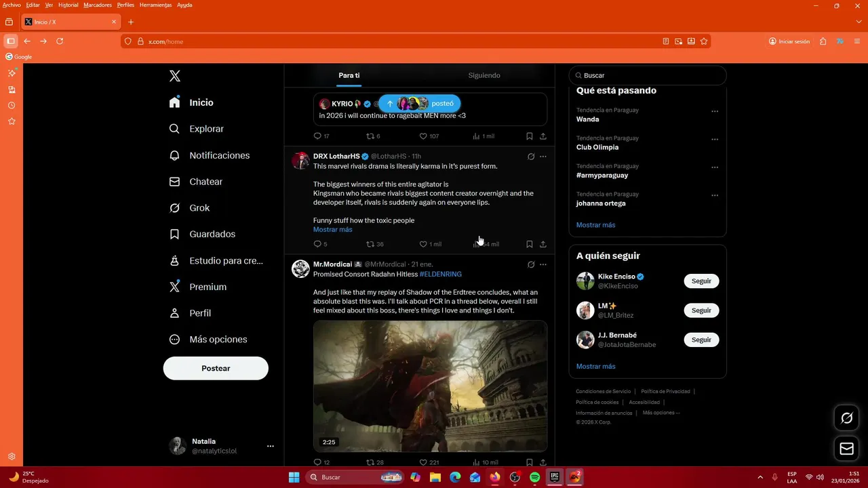
Task: Open Más opciones in the sidebar
Action: click(x=208, y=340)
